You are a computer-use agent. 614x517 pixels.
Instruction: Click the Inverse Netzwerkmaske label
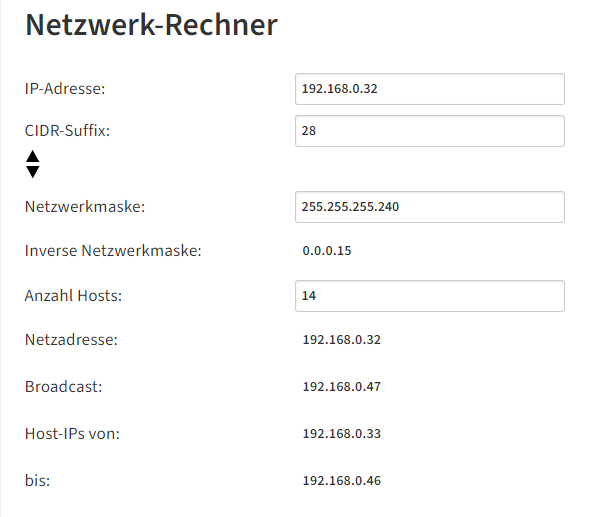point(113,251)
